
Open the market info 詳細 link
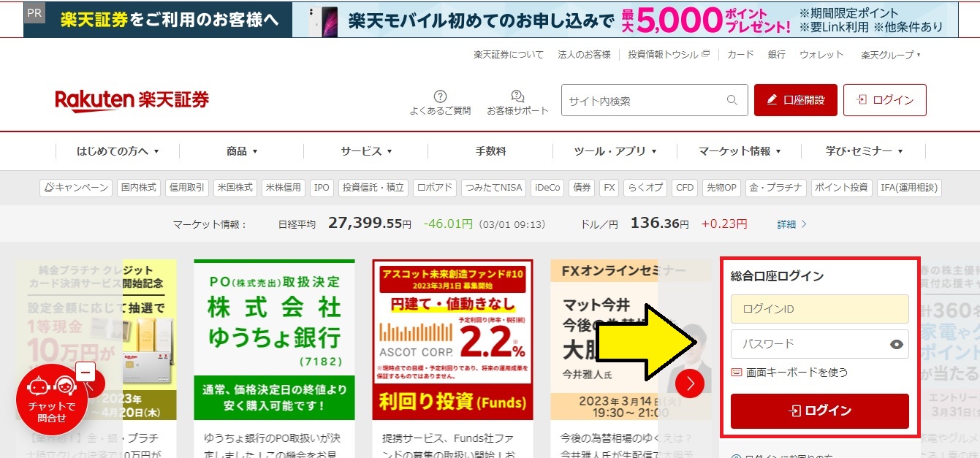[x=792, y=224]
